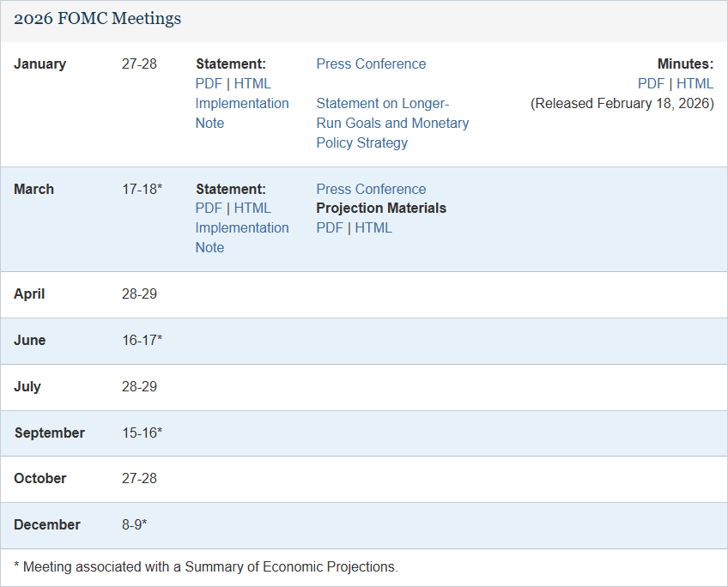This screenshot has width=728, height=587.
Task: Click the June '16-17*' date
Action: coord(142,340)
